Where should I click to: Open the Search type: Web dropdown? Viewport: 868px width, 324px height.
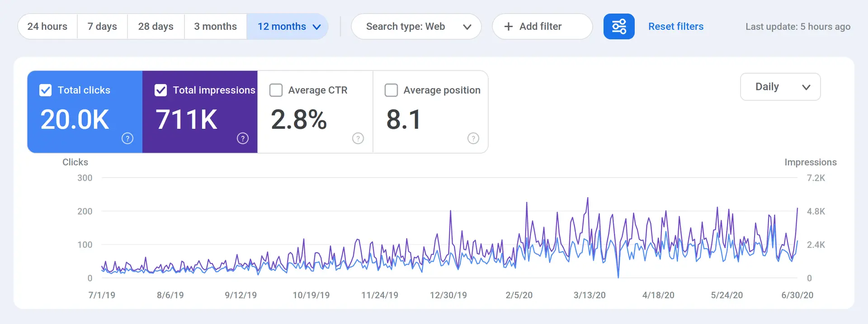coord(416,27)
